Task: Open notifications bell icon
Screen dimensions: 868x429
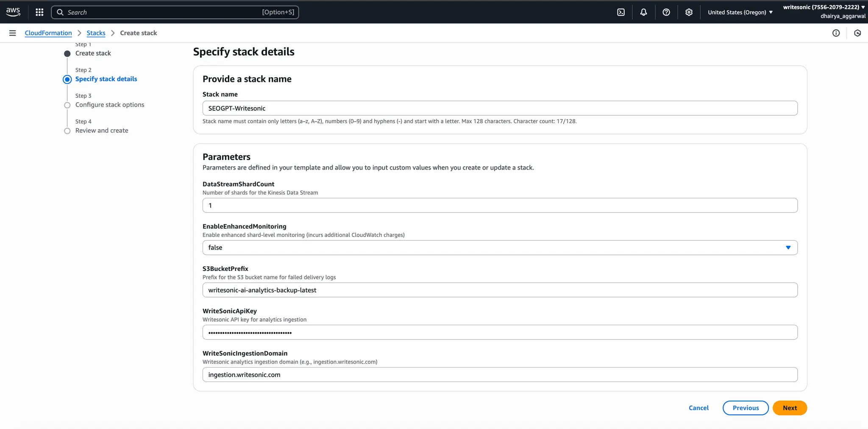Action: tap(643, 12)
